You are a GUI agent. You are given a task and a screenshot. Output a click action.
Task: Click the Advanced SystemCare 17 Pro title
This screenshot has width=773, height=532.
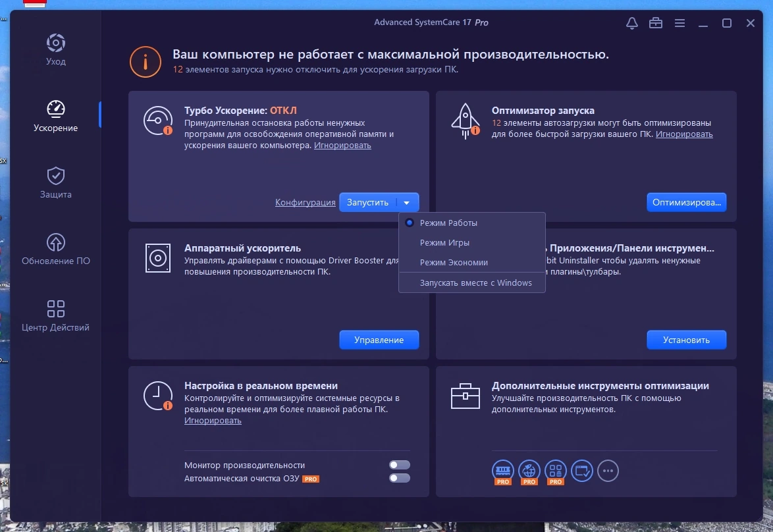[x=431, y=22]
